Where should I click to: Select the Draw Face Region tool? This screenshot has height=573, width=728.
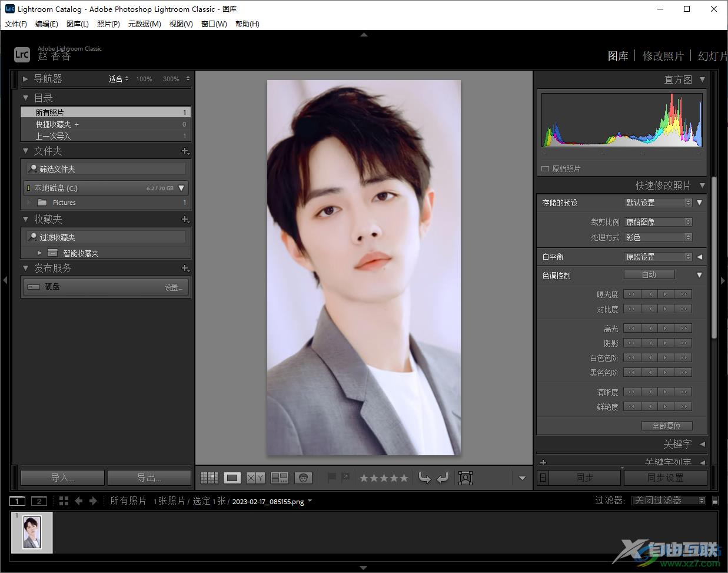click(466, 478)
